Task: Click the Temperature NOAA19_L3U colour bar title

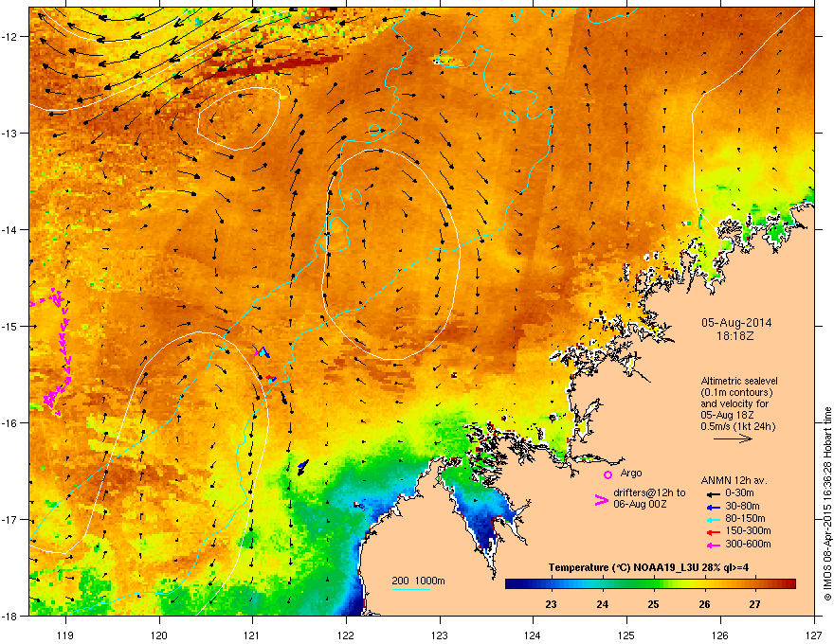Action: coord(648,567)
